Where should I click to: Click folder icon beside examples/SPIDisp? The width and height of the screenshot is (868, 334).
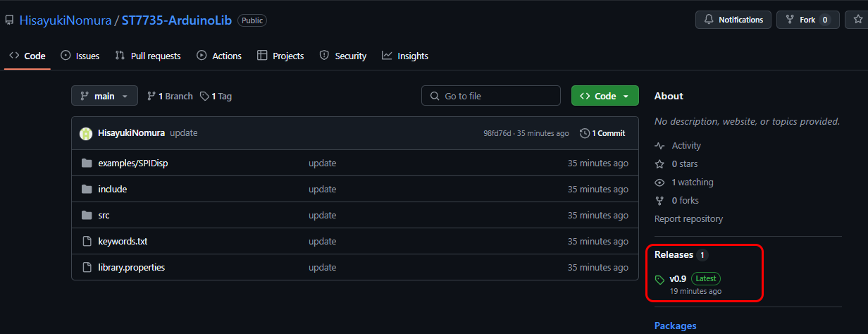point(87,163)
